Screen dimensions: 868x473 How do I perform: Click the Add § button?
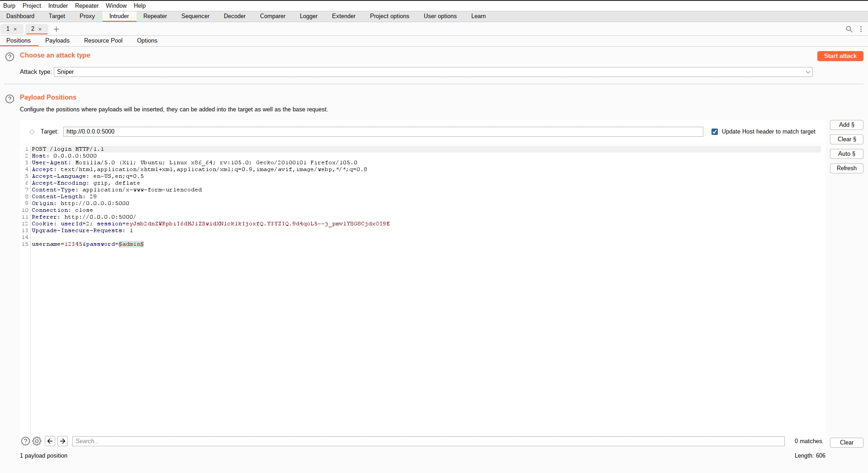click(x=846, y=125)
